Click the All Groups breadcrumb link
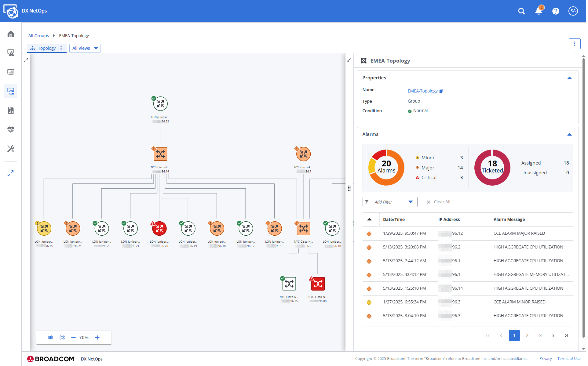The image size is (588, 366). [38, 36]
